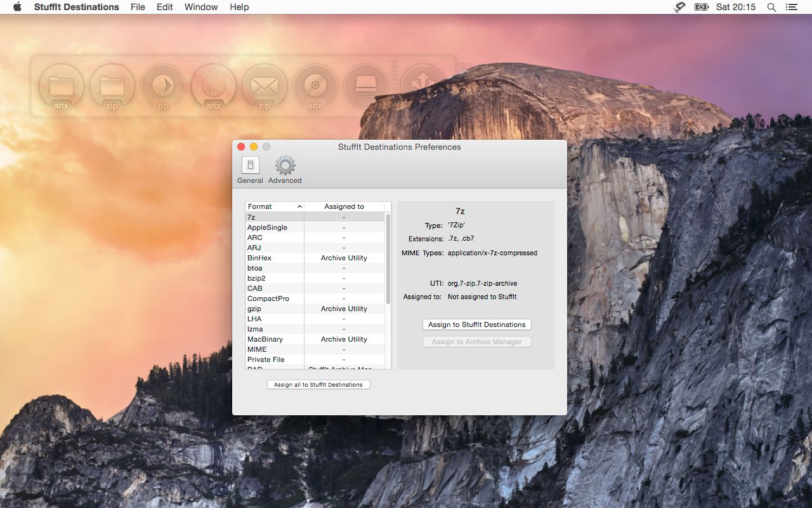Click Assign all to StuffIt Destinations
This screenshot has width=812, height=508.
318,385
